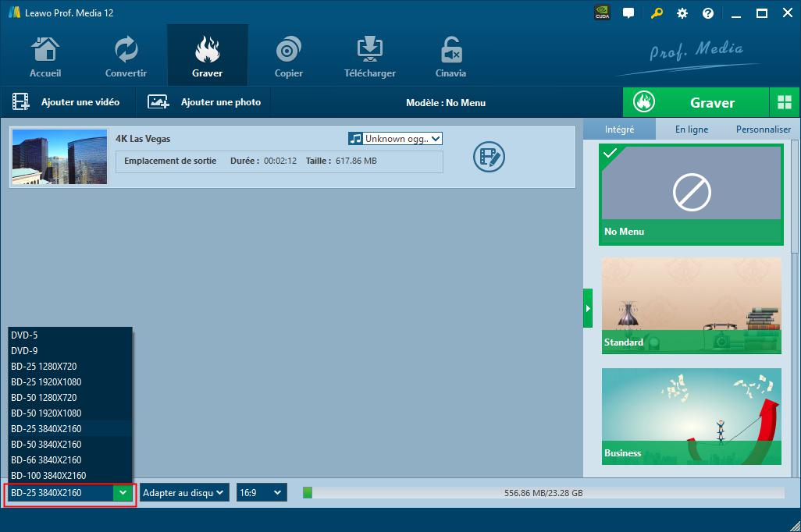Open settings via the gear icon
This screenshot has width=801, height=532.
tap(682, 13)
